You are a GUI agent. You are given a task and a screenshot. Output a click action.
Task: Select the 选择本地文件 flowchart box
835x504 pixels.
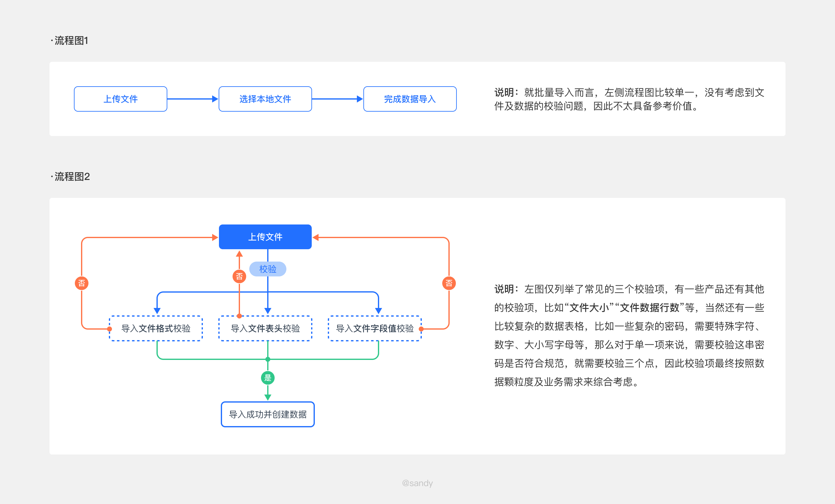[265, 99]
